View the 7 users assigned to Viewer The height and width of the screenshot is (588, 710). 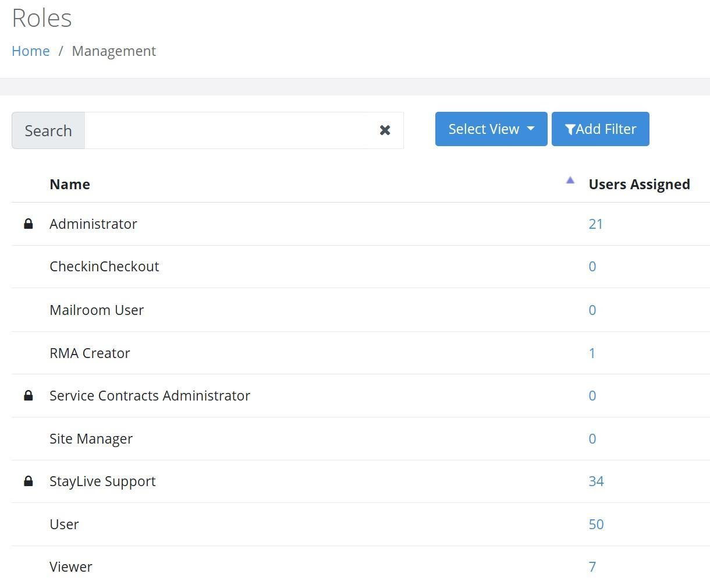click(592, 566)
